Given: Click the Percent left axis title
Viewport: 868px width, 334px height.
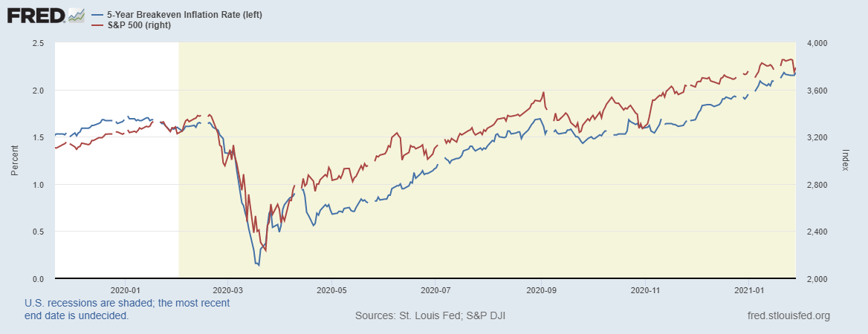Looking at the screenshot, I should pyautogui.click(x=15, y=161).
